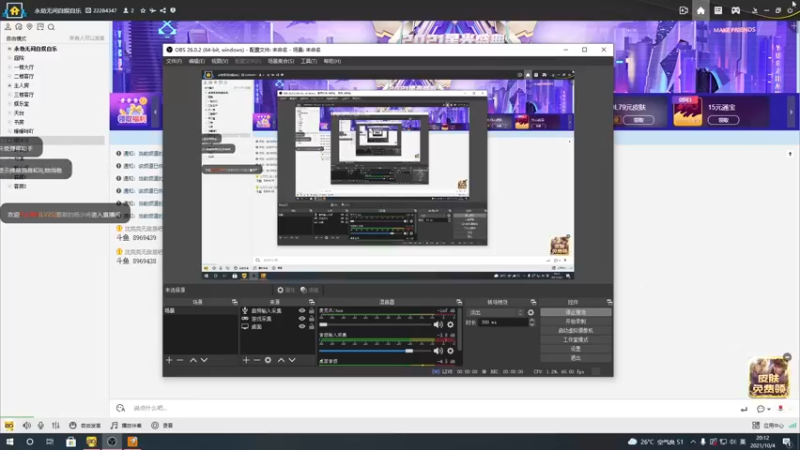Move source up in Sources panel
800x450 pixels.
(x=281, y=360)
